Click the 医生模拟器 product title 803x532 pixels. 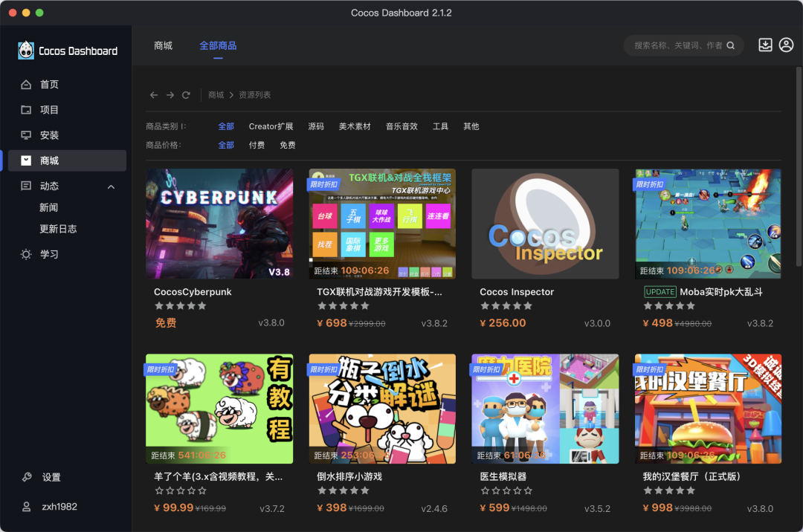[503, 477]
